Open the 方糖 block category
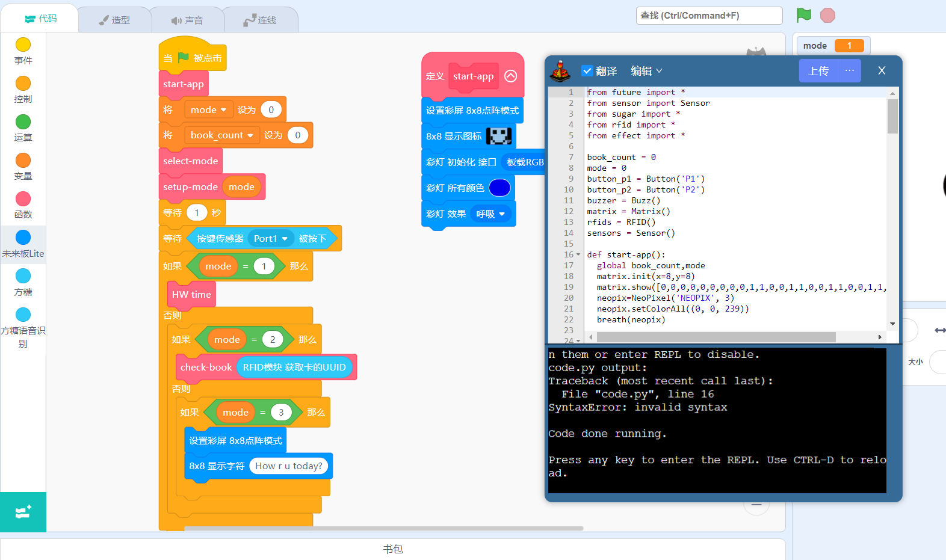Screen dimensions: 946x560 coord(23,282)
